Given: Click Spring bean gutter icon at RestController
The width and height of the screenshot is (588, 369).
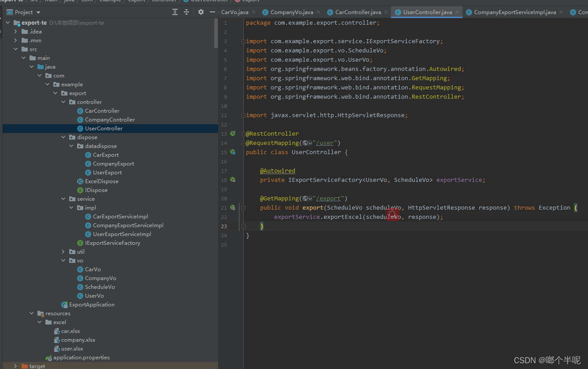Looking at the screenshot, I should point(233,133).
